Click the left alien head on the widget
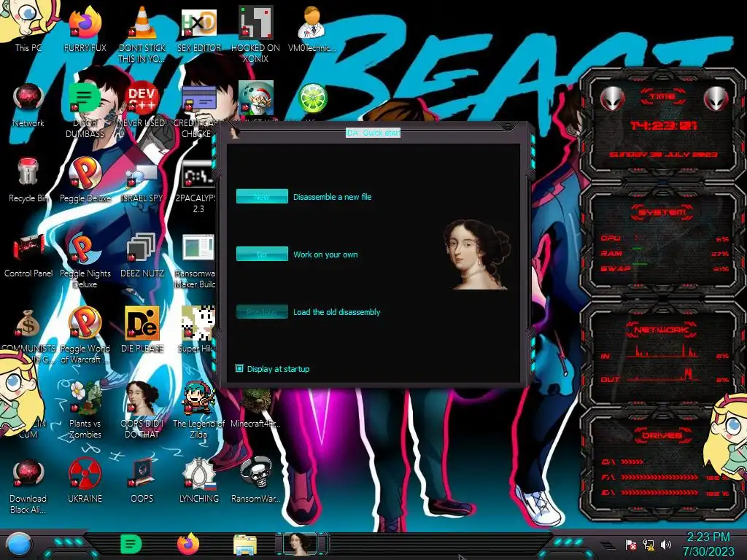 point(612,99)
